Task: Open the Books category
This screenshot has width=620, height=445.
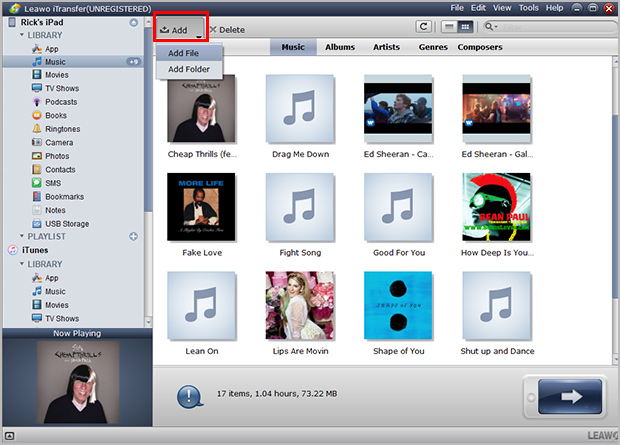Action: click(56, 116)
